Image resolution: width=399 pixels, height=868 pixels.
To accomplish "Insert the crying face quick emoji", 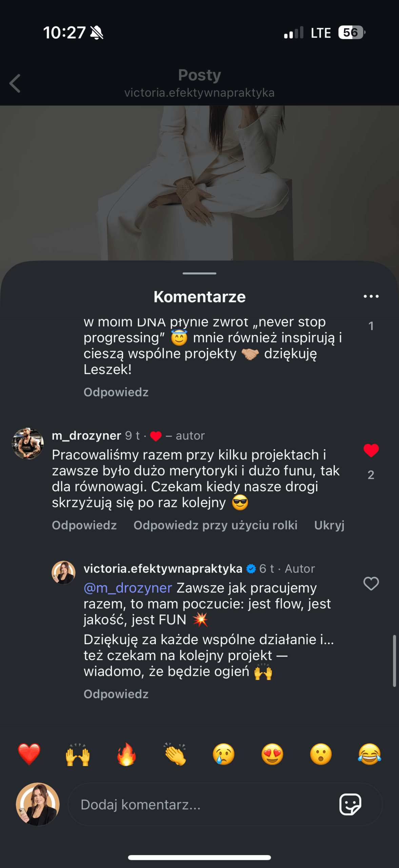I will pyautogui.click(x=224, y=754).
